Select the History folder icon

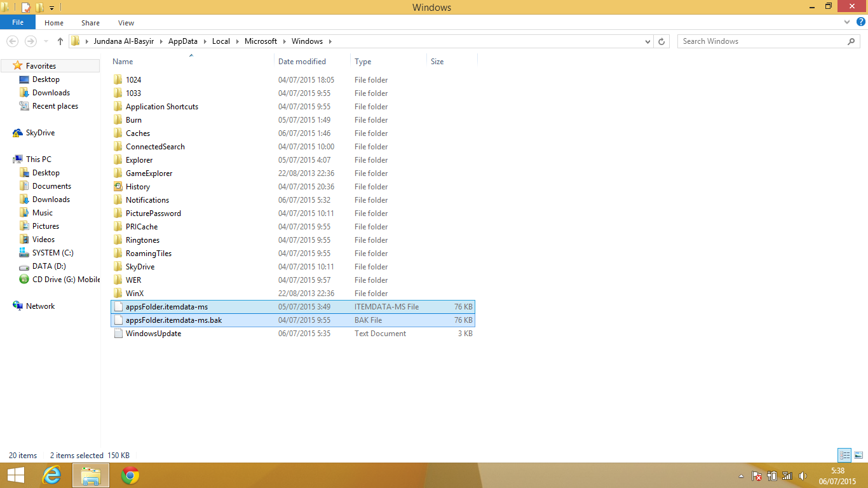pyautogui.click(x=118, y=187)
